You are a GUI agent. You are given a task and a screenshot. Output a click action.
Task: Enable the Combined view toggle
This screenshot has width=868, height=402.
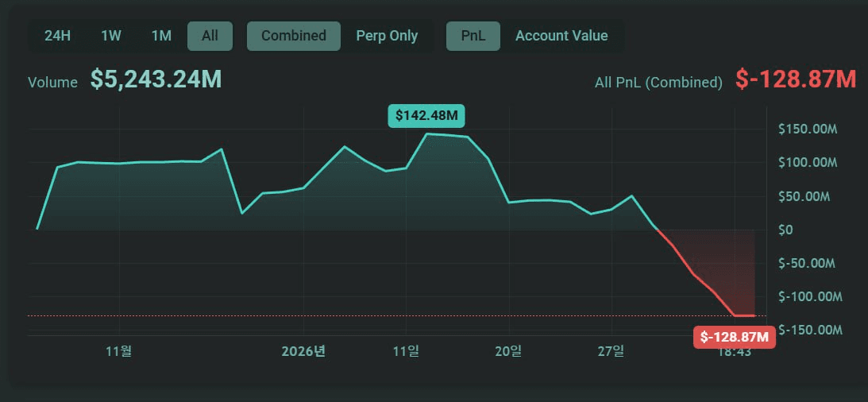click(x=293, y=36)
